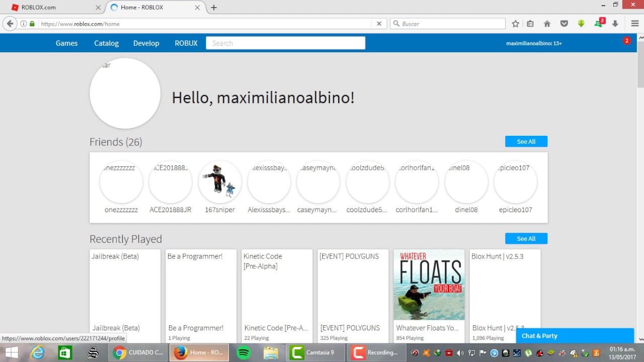Open Kinetic Code [Pre-Alpha] game card

[277, 296]
